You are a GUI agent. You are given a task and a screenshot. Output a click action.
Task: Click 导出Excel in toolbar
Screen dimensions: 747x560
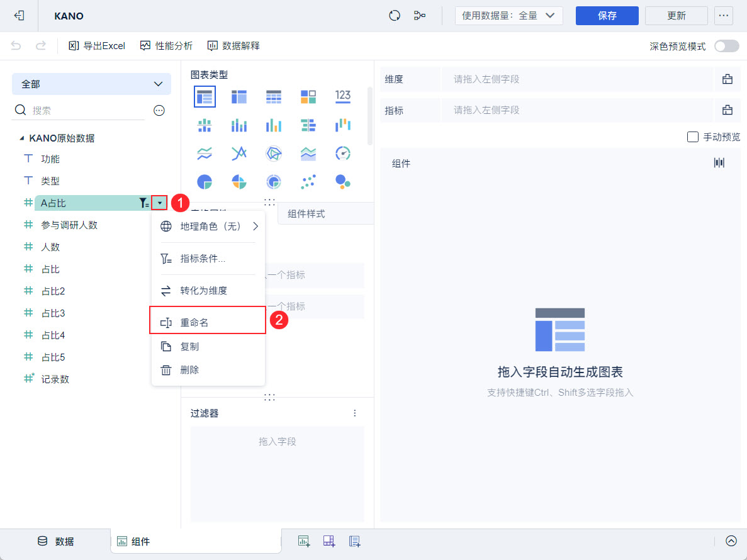97,46
